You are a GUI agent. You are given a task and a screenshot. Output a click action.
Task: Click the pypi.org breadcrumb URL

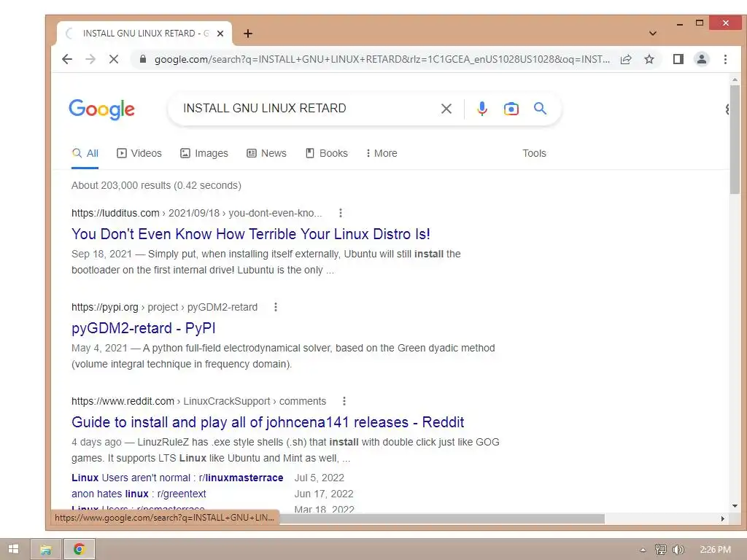click(164, 307)
